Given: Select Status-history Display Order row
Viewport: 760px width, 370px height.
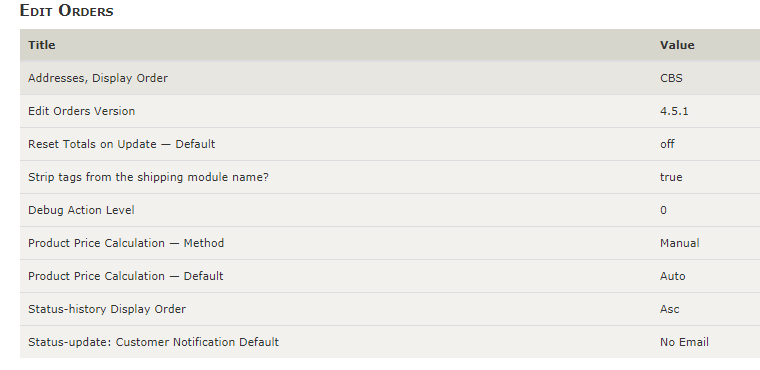Looking at the screenshot, I should (x=390, y=309).
